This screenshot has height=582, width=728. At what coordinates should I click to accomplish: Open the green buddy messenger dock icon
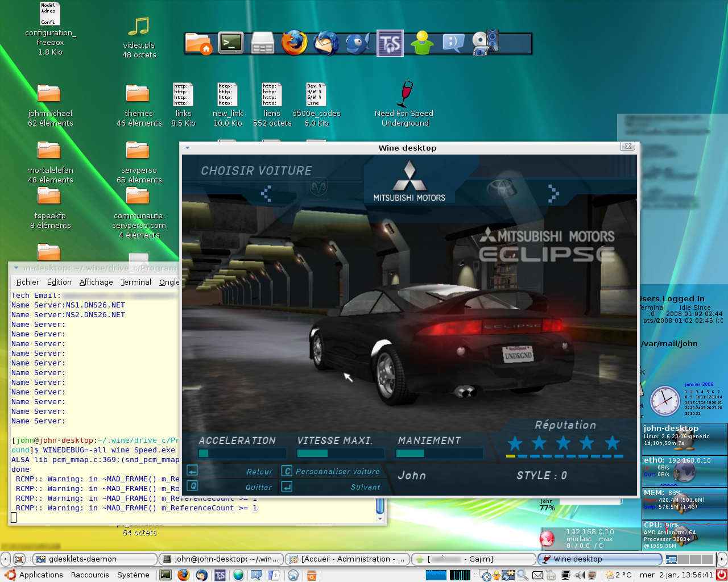[x=422, y=43]
